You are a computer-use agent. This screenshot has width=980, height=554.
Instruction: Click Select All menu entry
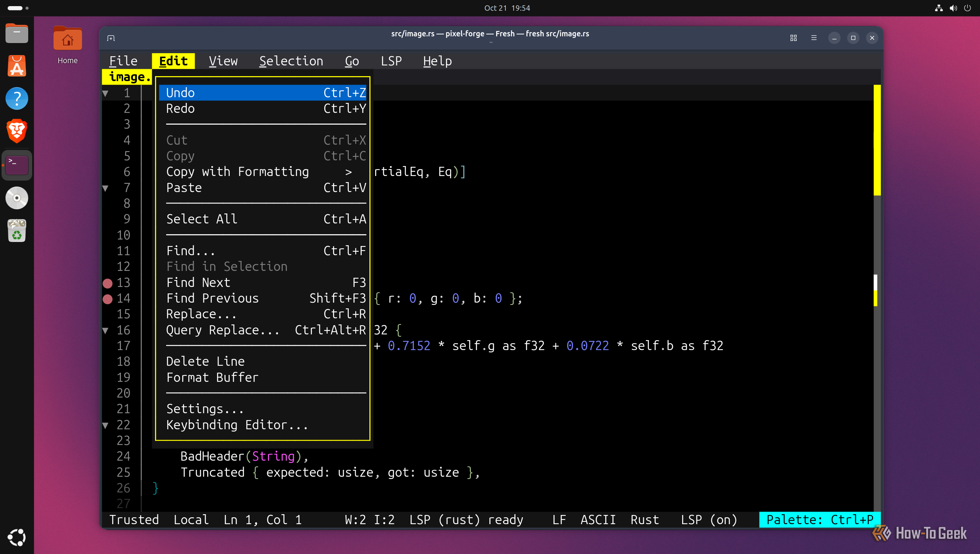(x=263, y=219)
